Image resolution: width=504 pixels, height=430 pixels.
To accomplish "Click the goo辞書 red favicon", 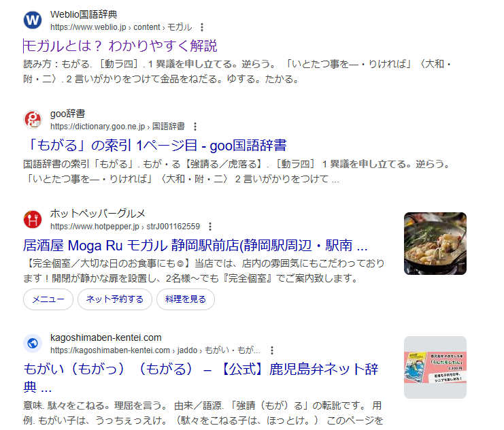I will point(33,119).
